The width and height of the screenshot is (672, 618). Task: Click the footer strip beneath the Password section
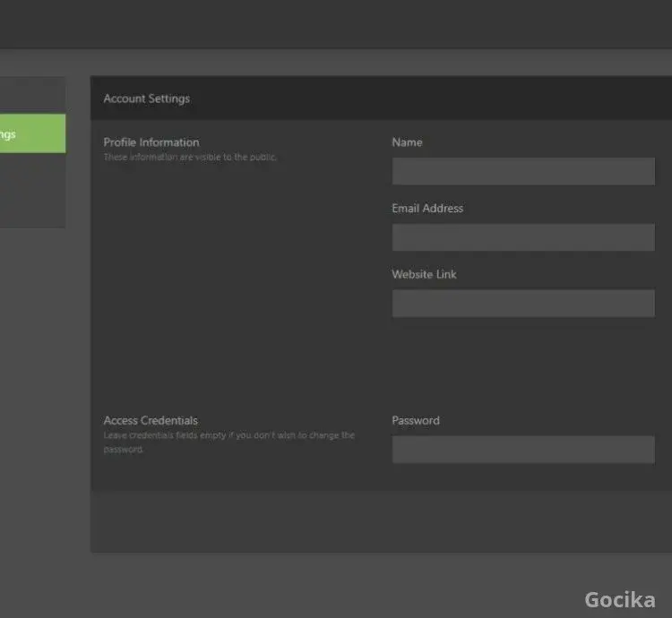(381, 521)
